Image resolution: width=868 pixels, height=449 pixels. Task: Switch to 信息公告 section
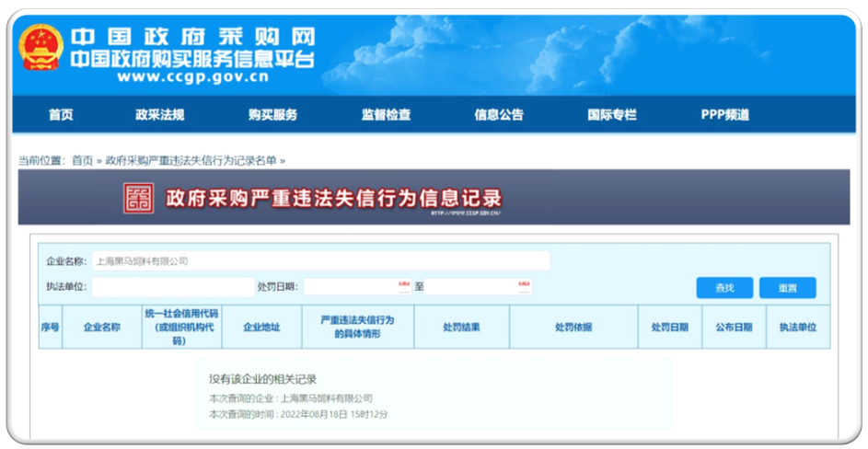pyautogui.click(x=499, y=115)
